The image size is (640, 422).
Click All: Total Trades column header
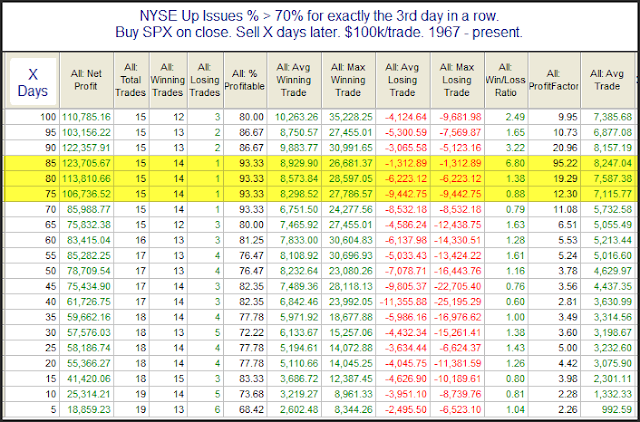(x=131, y=80)
